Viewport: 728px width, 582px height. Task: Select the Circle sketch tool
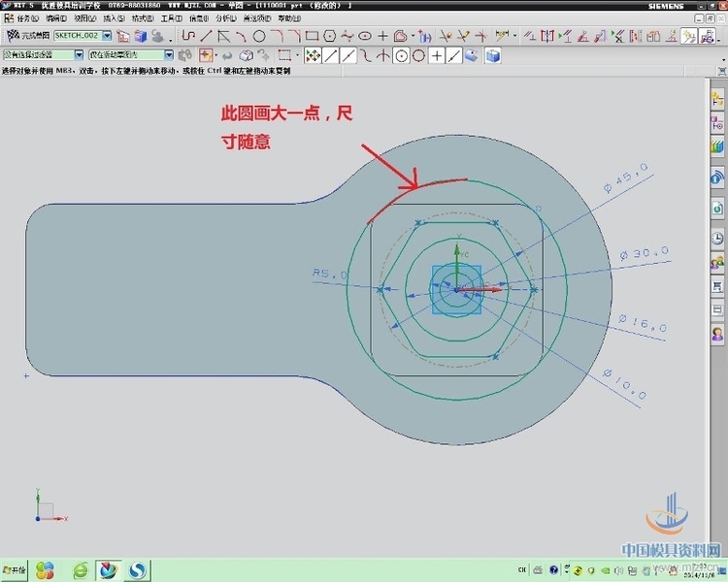click(259, 36)
